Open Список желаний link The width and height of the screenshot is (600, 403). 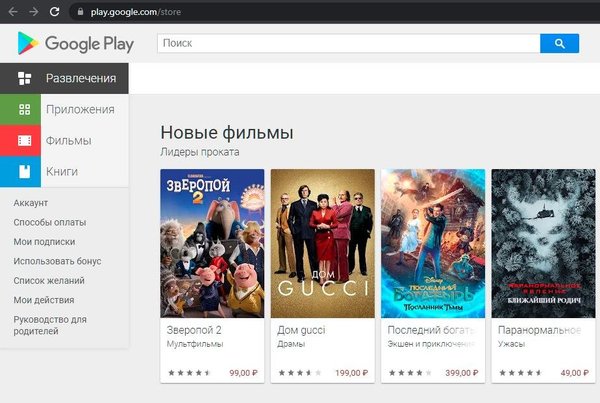[49, 281]
